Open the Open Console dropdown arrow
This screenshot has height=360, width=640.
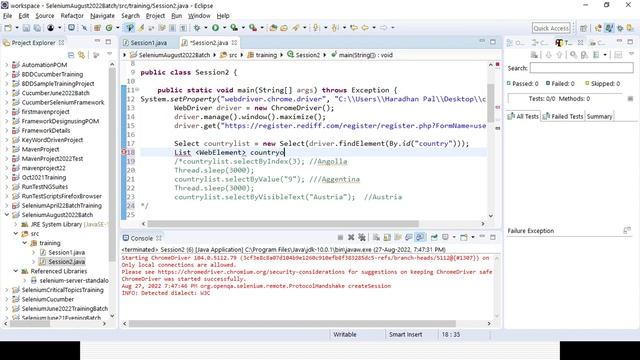(473, 238)
